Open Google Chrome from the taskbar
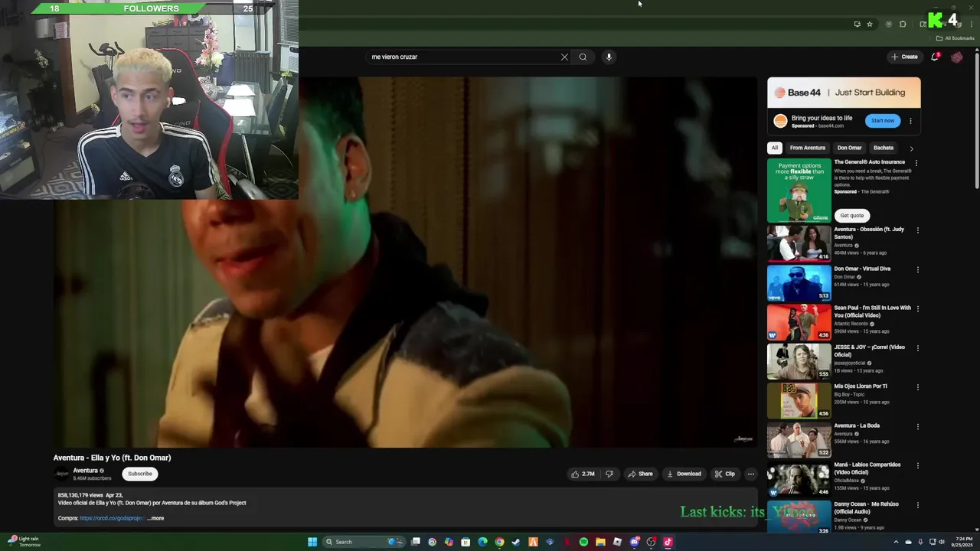The width and height of the screenshot is (980, 551). [499, 542]
